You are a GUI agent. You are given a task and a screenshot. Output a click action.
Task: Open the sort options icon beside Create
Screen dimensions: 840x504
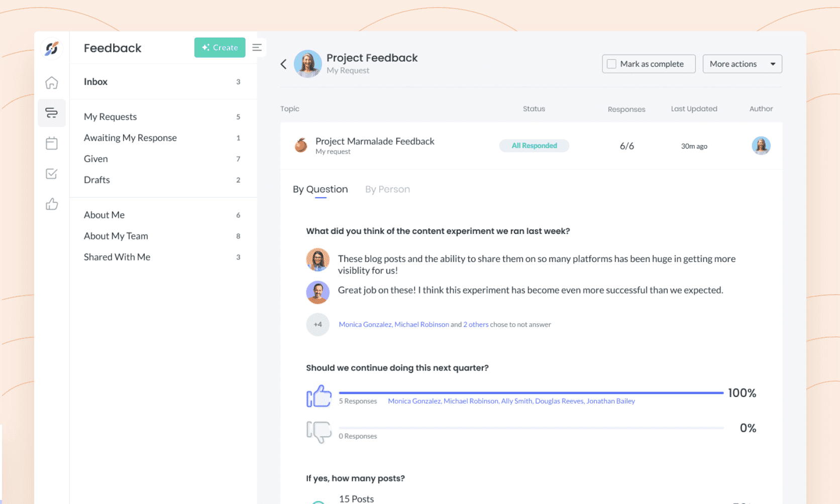pos(257,47)
